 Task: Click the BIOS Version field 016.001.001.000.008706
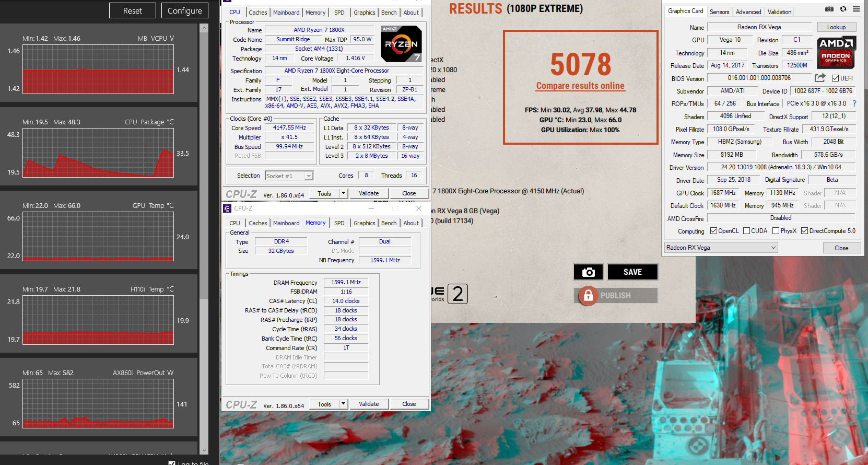click(x=759, y=78)
